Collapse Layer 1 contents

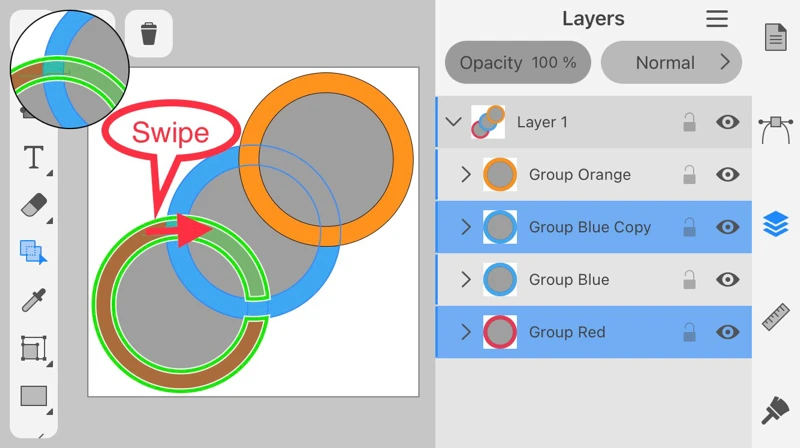point(454,122)
